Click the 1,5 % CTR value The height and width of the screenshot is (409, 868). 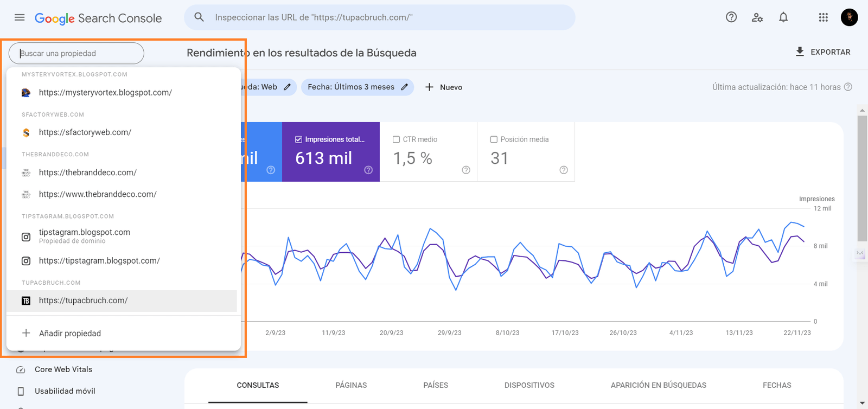click(413, 158)
